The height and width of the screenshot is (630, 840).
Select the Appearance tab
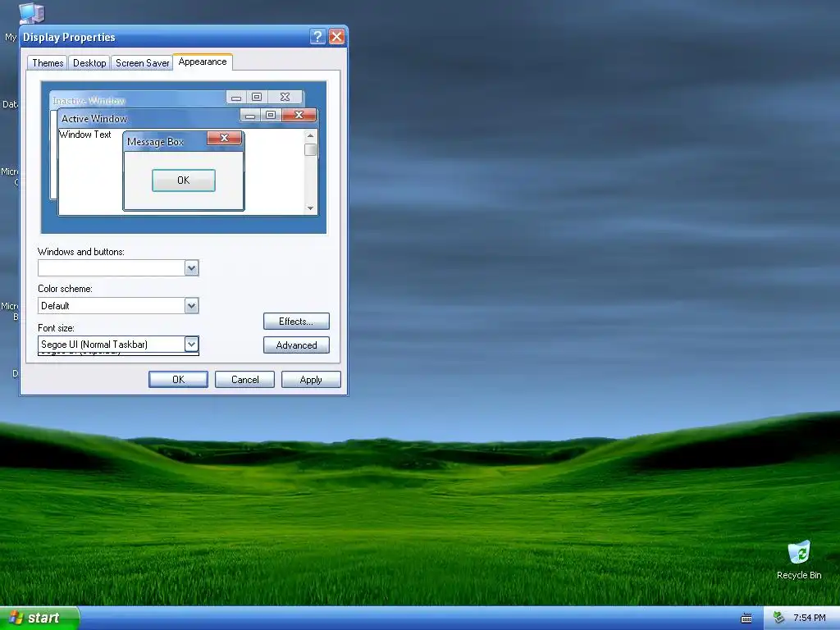[203, 62]
